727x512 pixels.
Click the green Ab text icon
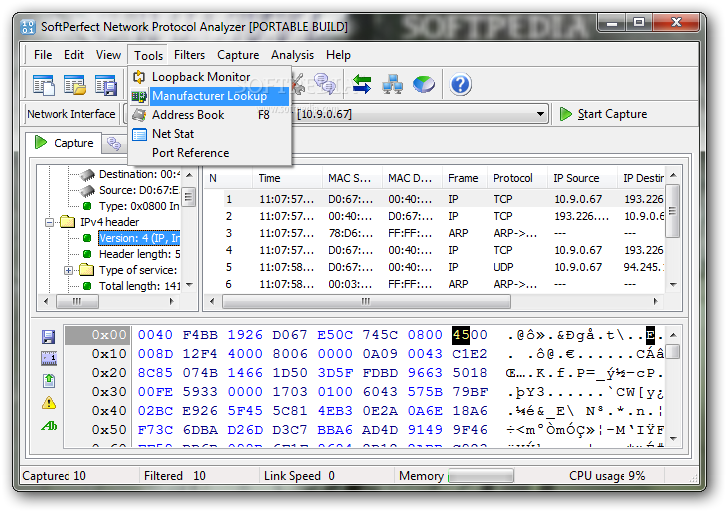coord(49,425)
